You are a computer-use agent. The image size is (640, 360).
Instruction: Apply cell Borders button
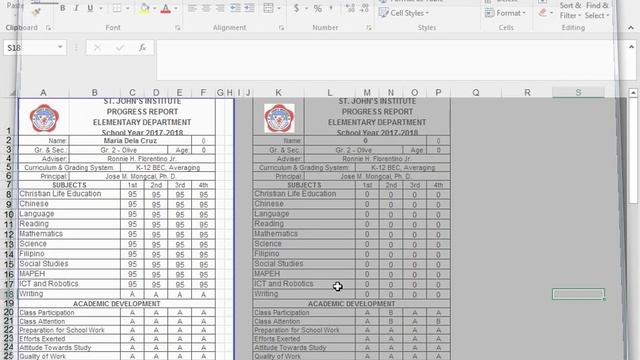(x=117, y=8)
